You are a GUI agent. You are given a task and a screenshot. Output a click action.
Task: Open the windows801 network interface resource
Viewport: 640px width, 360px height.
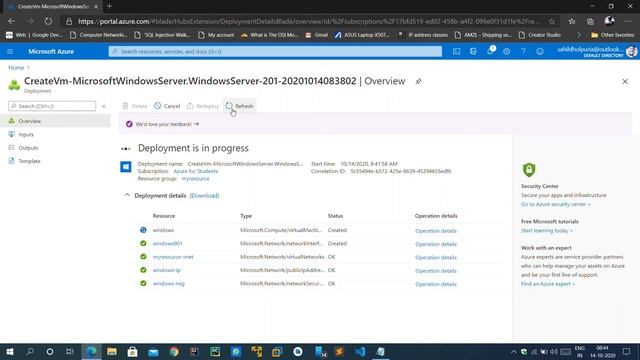167,244
